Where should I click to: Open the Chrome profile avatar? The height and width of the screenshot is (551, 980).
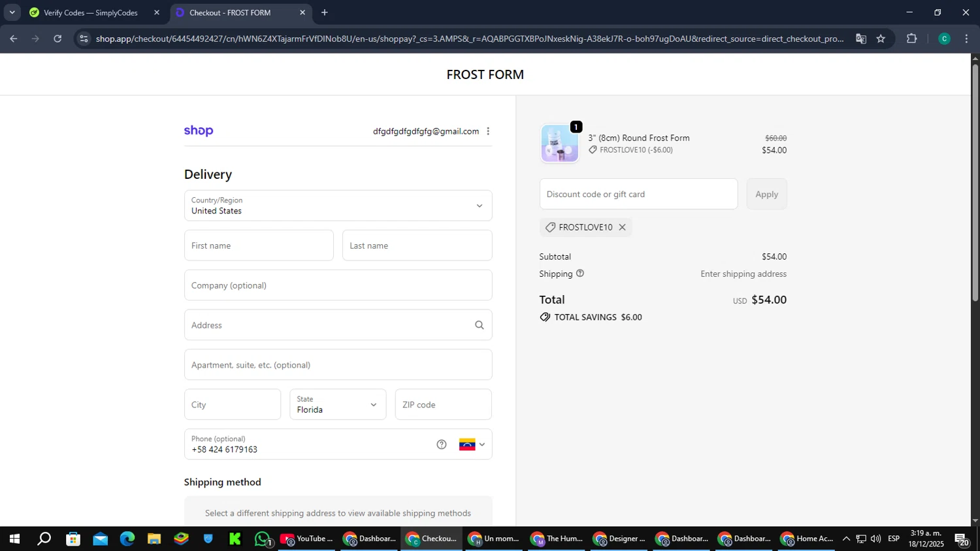click(x=944, y=39)
